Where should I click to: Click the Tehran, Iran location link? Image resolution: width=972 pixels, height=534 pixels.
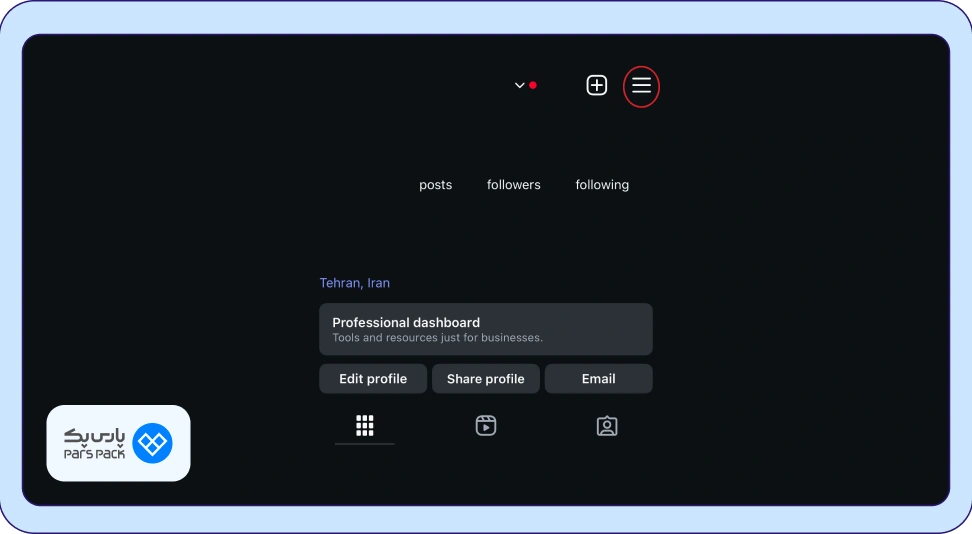click(355, 283)
